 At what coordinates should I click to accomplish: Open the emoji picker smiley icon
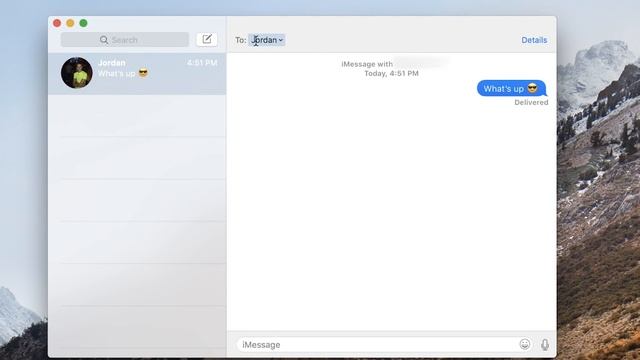point(524,344)
